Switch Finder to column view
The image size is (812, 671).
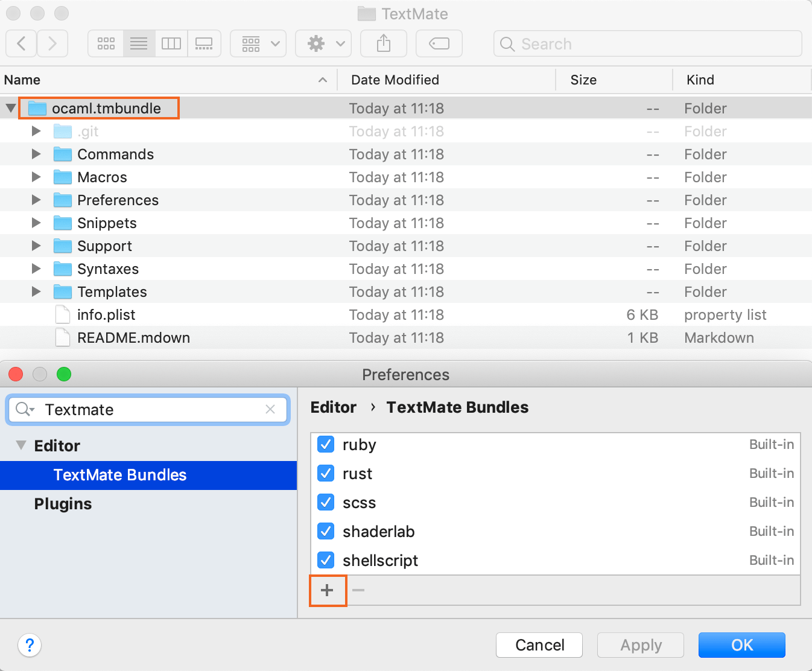[x=171, y=43]
